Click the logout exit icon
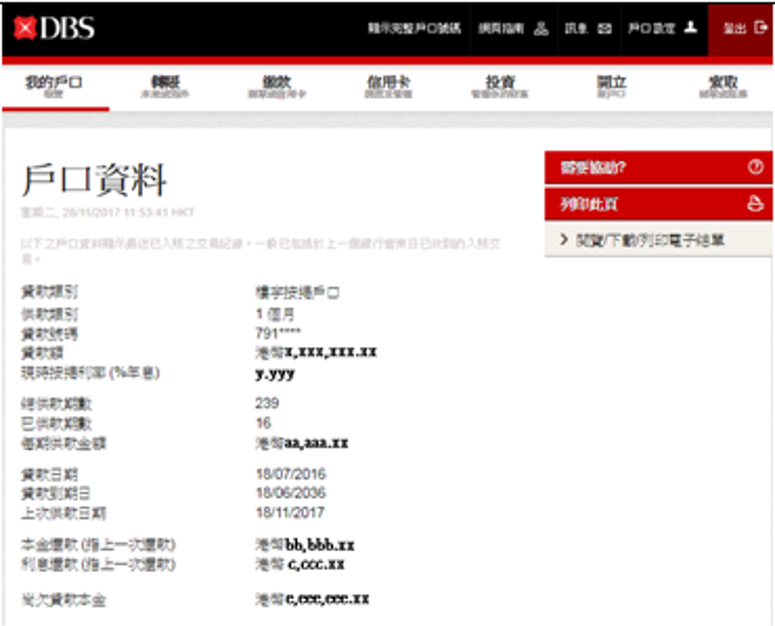Viewport: 775px width, 626px height. (760, 29)
